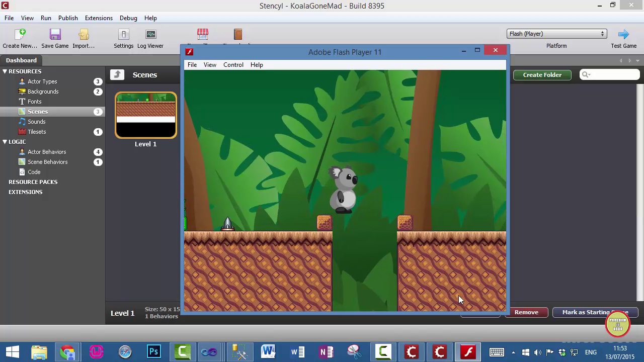
Task: Open Chrome from the Windows taskbar
Action: point(67,351)
